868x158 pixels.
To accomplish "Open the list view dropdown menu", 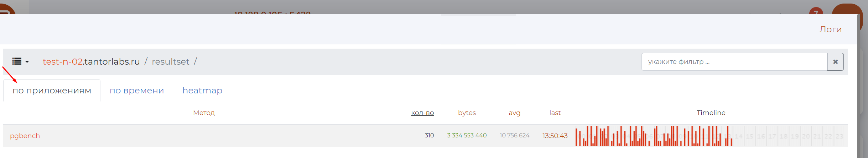I will (x=20, y=61).
